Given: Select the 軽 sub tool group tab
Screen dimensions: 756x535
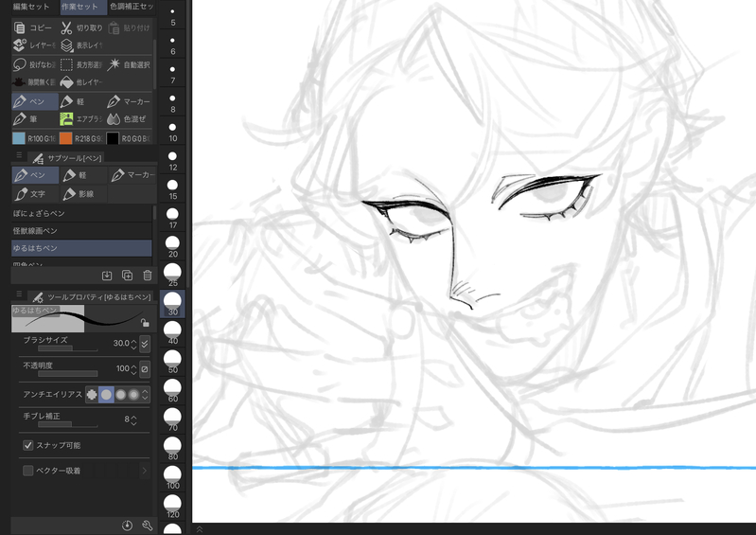Looking at the screenshot, I should click(83, 175).
